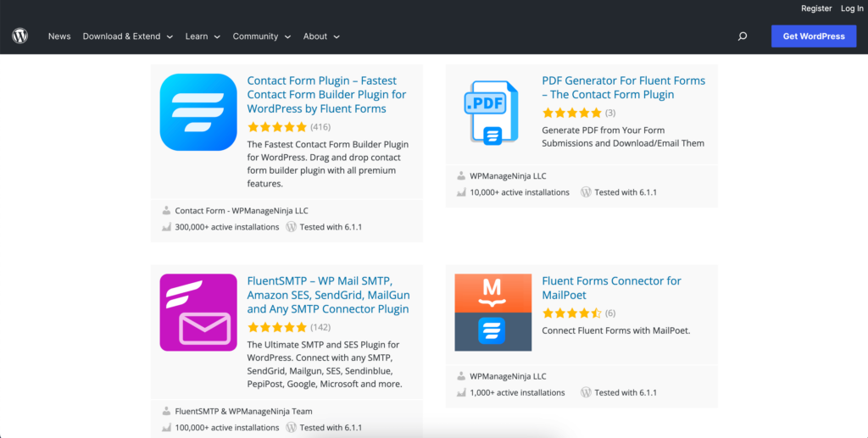Image resolution: width=868 pixels, height=438 pixels.
Task: Click WordPress icon in MailPoet connector tested row
Action: point(587,392)
